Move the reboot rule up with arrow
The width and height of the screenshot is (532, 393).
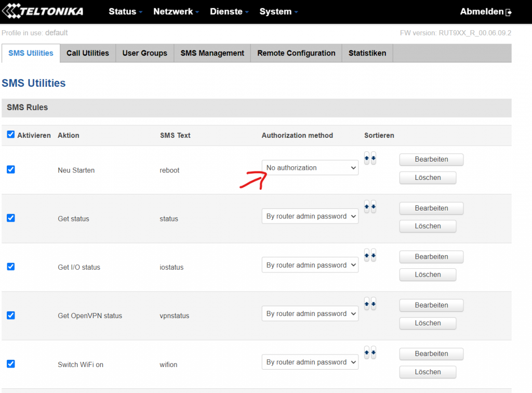click(367, 158)
